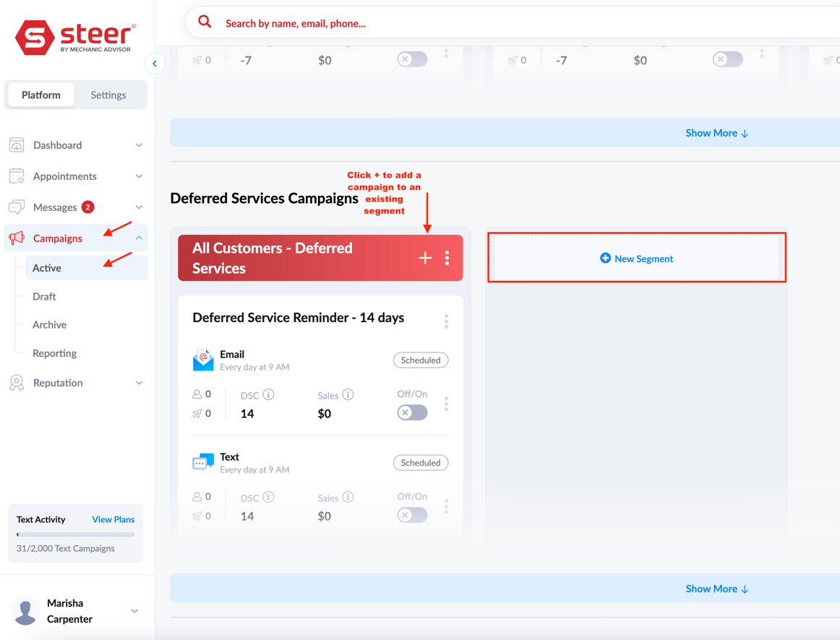
Task: Open the Marisha Carpenter account dropdown
Action: click(x=135, y=611)
